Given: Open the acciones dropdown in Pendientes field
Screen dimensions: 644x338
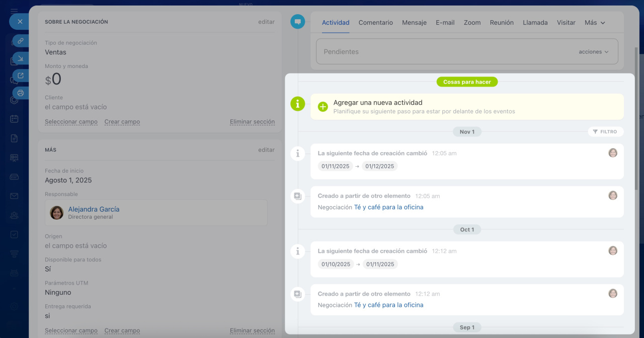Looking at the screenshot, I should click(x=594, y=52).
